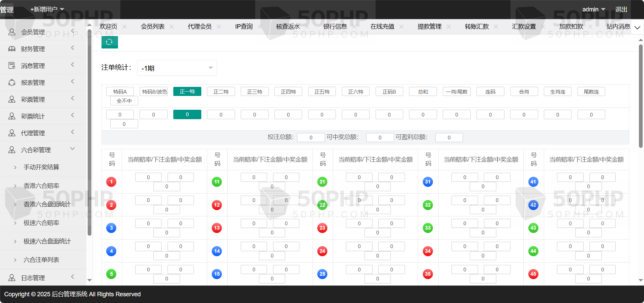Click the green number 11 ball
This screenshot has height=303, width=644.
pyautogui.click(x=217, y=182)
